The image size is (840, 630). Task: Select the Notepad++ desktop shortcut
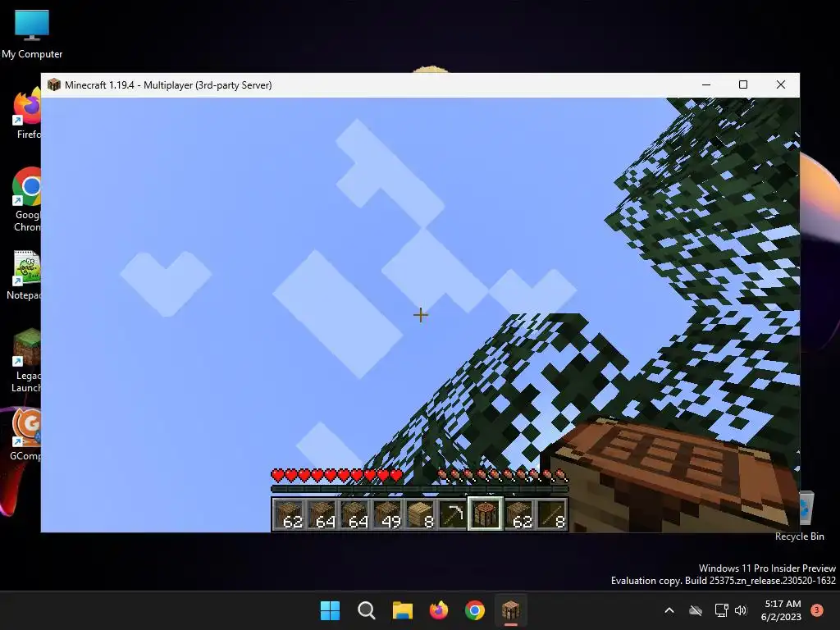point(25,274)
